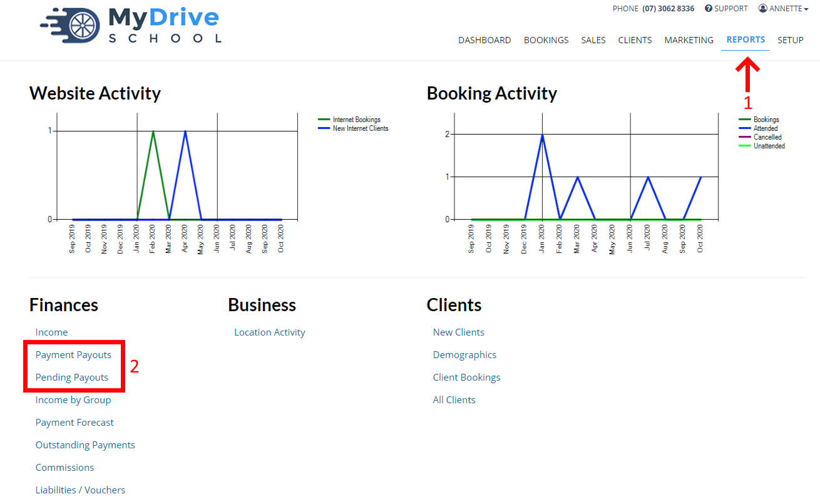Open the Marketing menu

(x=689, y=40)
